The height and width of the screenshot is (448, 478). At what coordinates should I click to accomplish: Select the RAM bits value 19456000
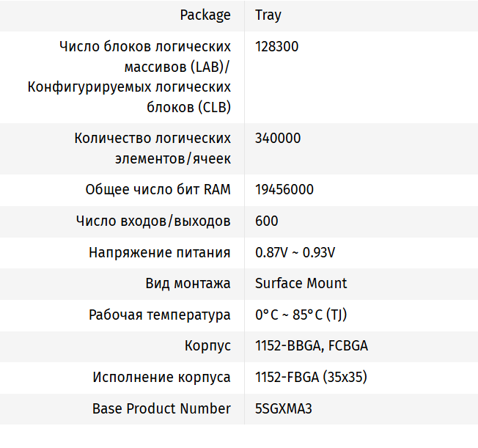click(x=284, y=189)
